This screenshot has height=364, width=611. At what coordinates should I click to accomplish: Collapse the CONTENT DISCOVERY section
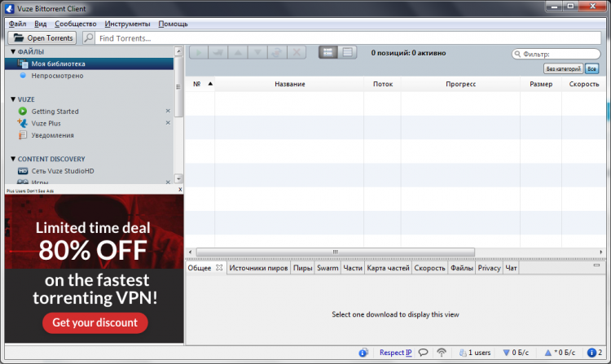13,159
